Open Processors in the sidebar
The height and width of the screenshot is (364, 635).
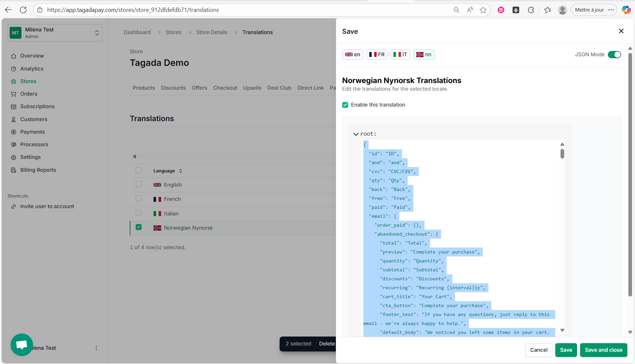pos(34,145)
